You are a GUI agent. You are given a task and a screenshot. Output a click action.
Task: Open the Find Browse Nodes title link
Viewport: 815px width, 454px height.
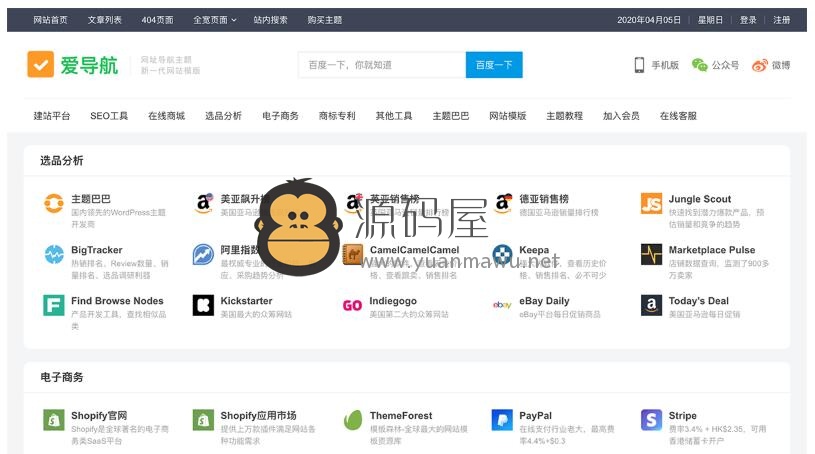pos(117,301)
